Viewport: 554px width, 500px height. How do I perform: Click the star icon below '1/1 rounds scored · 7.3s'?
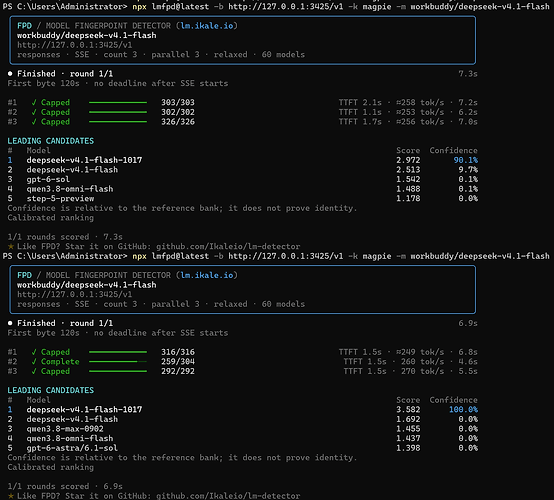pyautogui.click(x=11, y=246)
